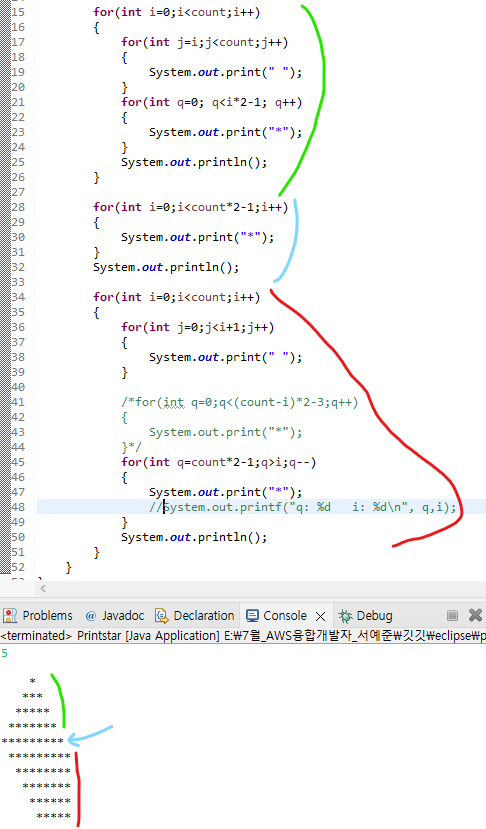486x829 pixels.
Task: Click the green input 5 in console
Action: click(5, 653)
